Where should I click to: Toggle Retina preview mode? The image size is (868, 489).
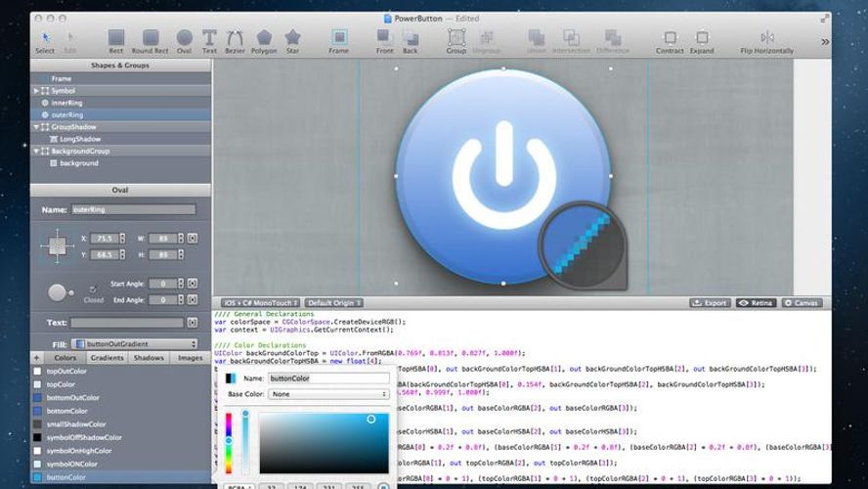(x=756, y=303)
